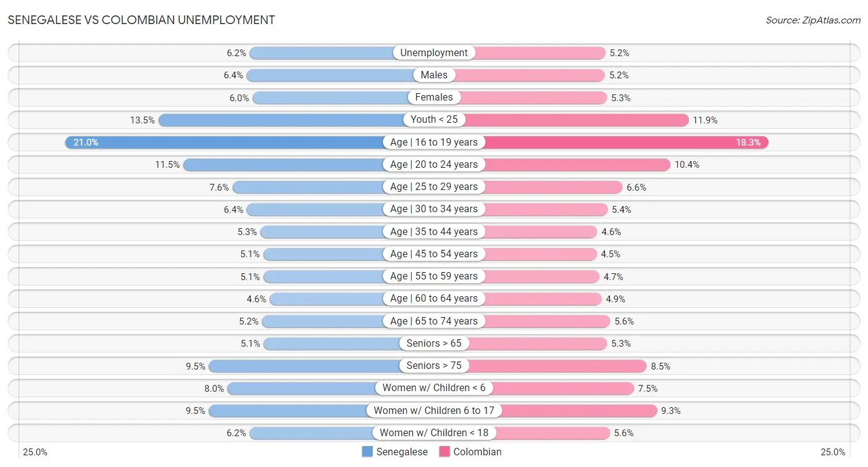Toggle the Colombian legend label
This screenshot has width=868, height=467.
click(x=477, y=452)
